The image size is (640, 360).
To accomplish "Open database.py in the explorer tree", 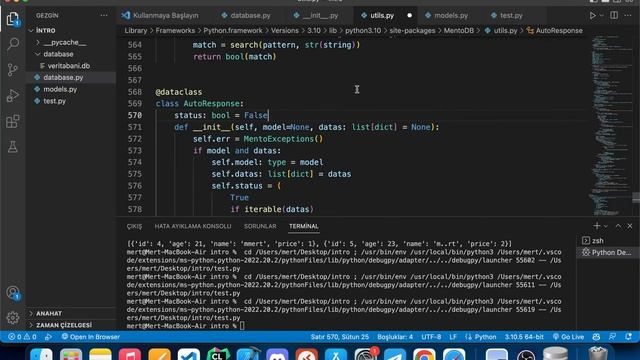I will 71,78.
